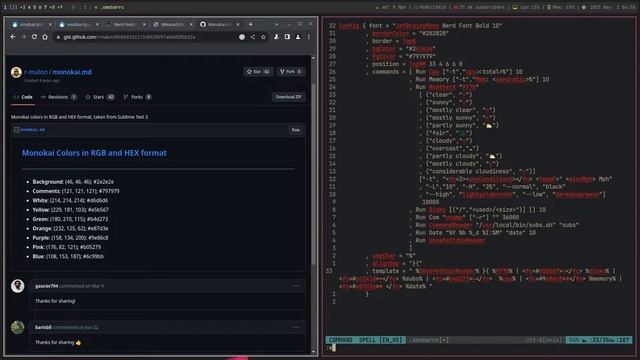Click the Purple #9e86c8 entry

[70, 238]
